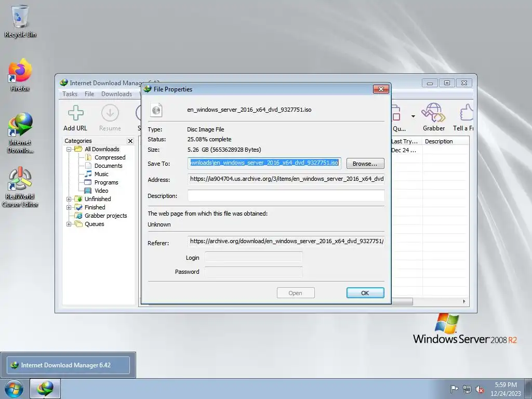This screenshot has height=399, width=532.
Task: Click the Description column header
Action: (x=446, y=141)
